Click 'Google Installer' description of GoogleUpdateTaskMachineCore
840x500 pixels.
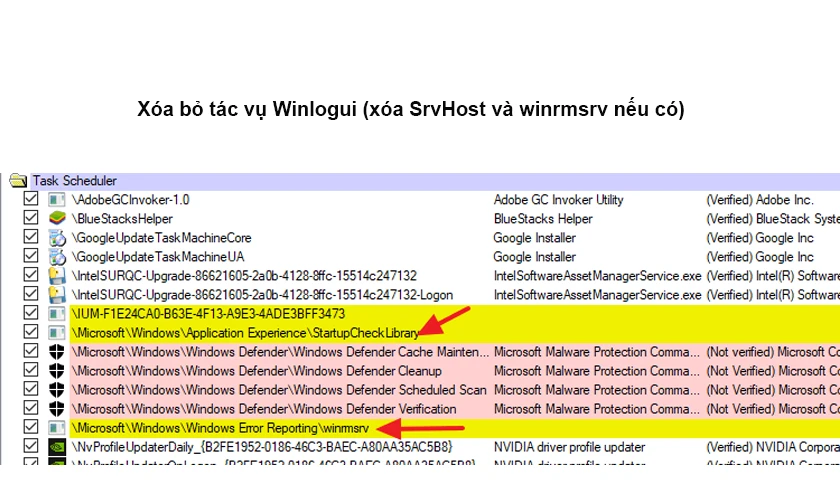coord(535,238)
